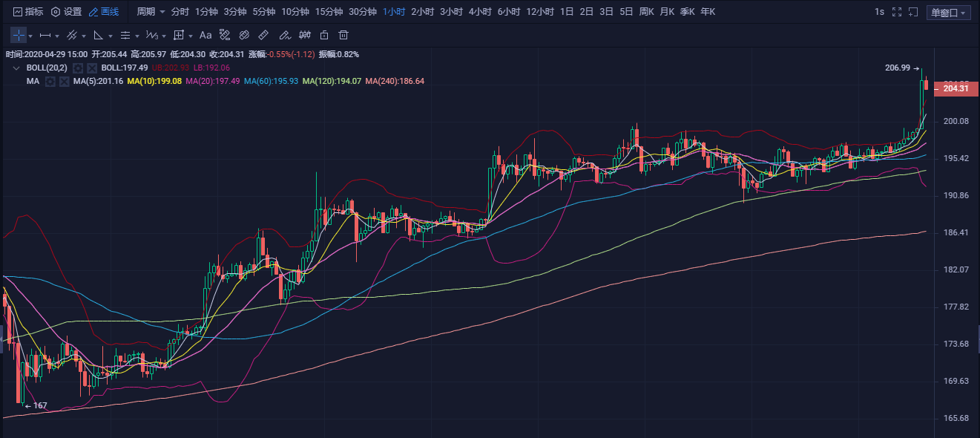This screenshot has height=438, width=980.
Task: Click the lock drawings icon
Action: (x=323, y=35)
